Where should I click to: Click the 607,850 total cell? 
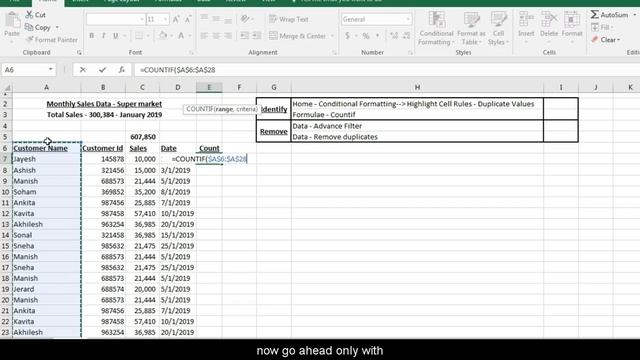(143, 137)
